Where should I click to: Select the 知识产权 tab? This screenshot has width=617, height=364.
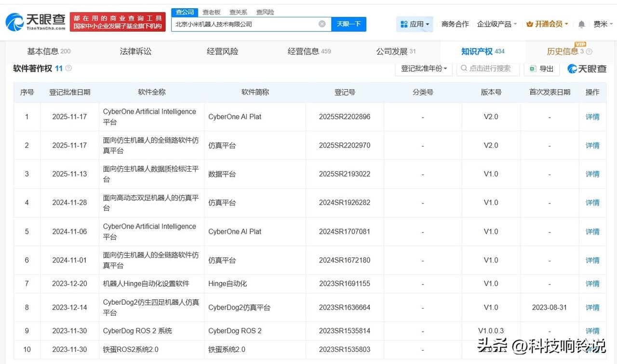[x=483, y=52]
